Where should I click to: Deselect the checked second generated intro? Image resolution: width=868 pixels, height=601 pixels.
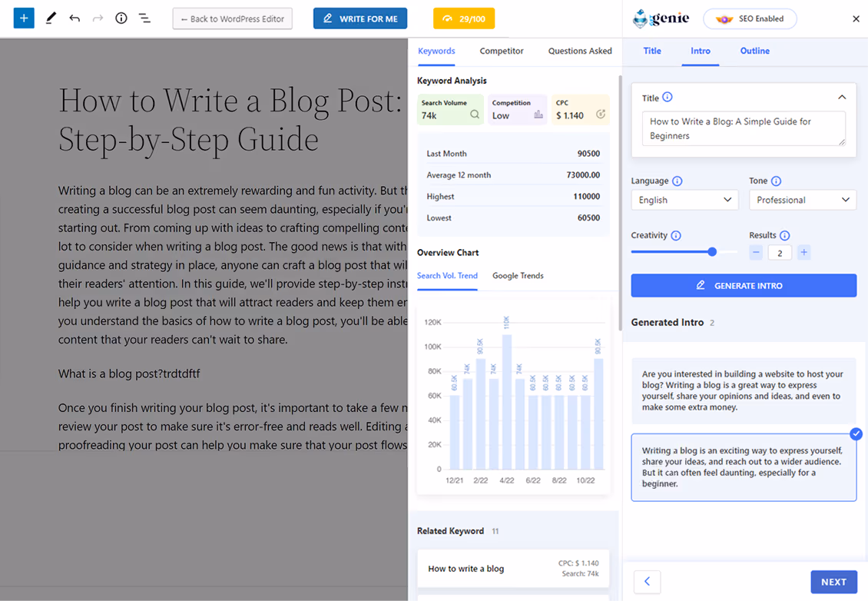[856, 434]
